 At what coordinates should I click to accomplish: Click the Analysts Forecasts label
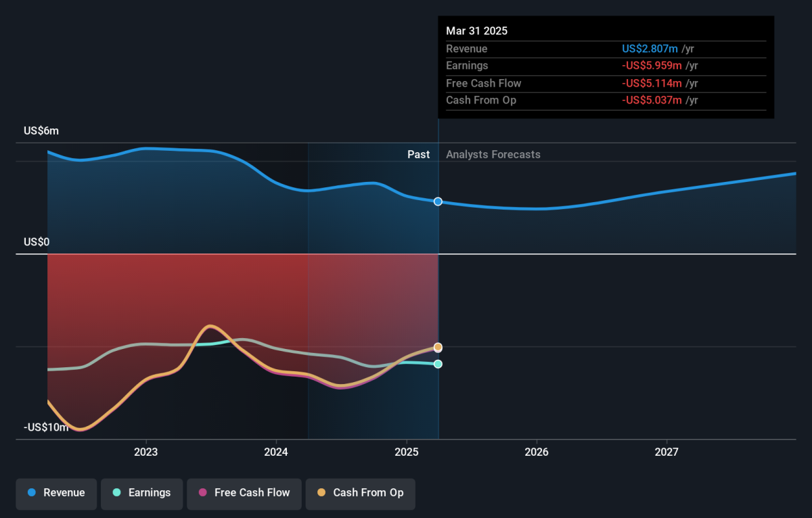click(x=493, y=154)
